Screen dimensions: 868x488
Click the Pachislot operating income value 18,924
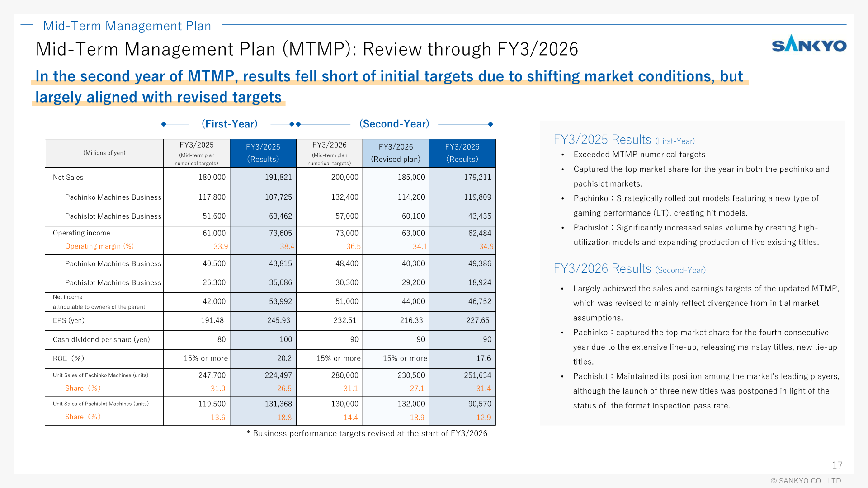(x=480, y=283)
